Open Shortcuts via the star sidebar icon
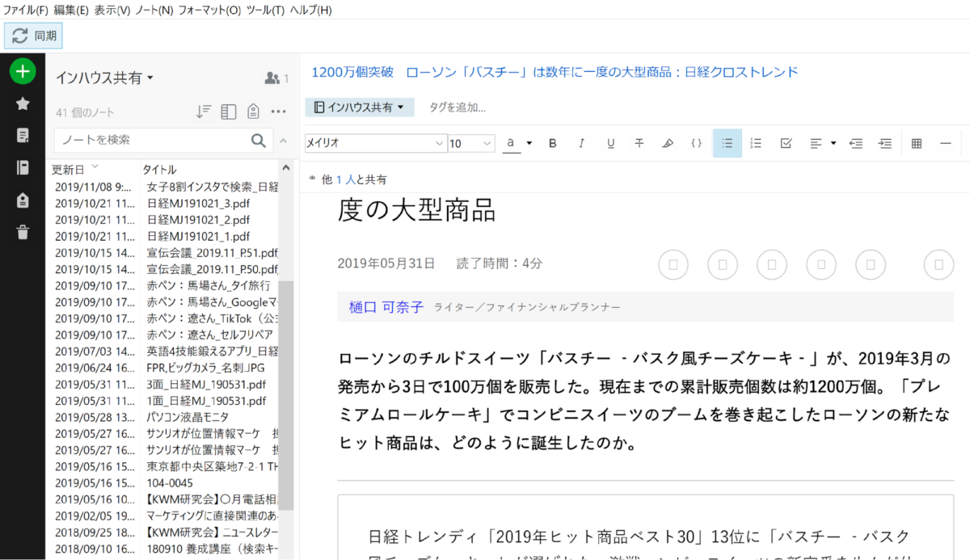Viewport: 970px width, 560px height. click(23, 103)
